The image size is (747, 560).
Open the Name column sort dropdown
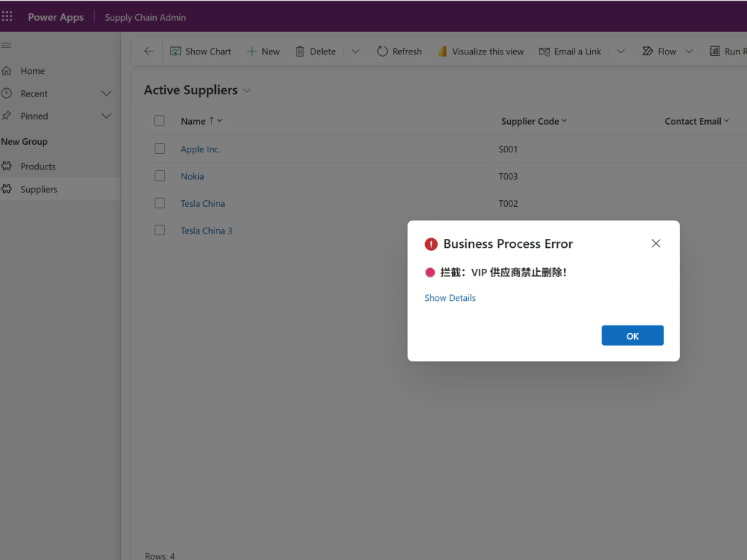220,121
